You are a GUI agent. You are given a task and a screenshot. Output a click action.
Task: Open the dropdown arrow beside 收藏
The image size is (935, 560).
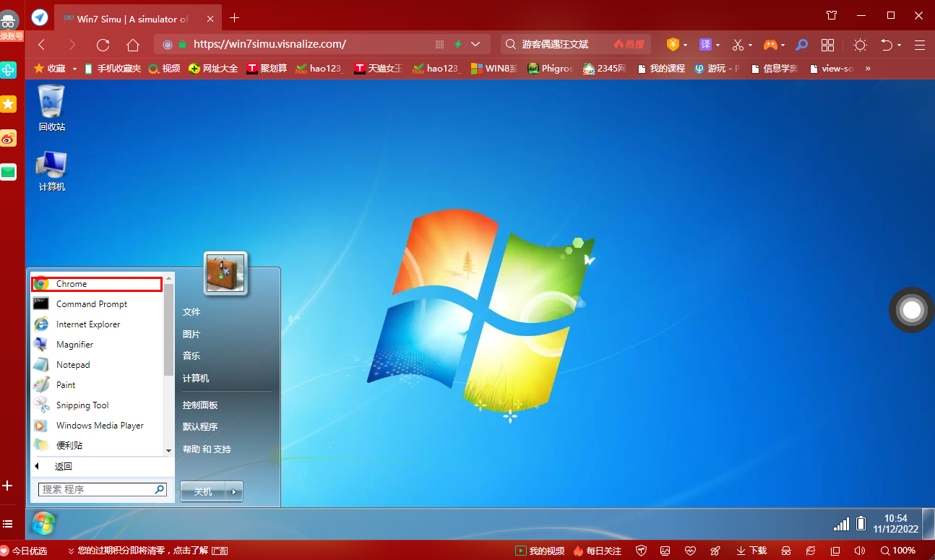[x=74, y=69]
